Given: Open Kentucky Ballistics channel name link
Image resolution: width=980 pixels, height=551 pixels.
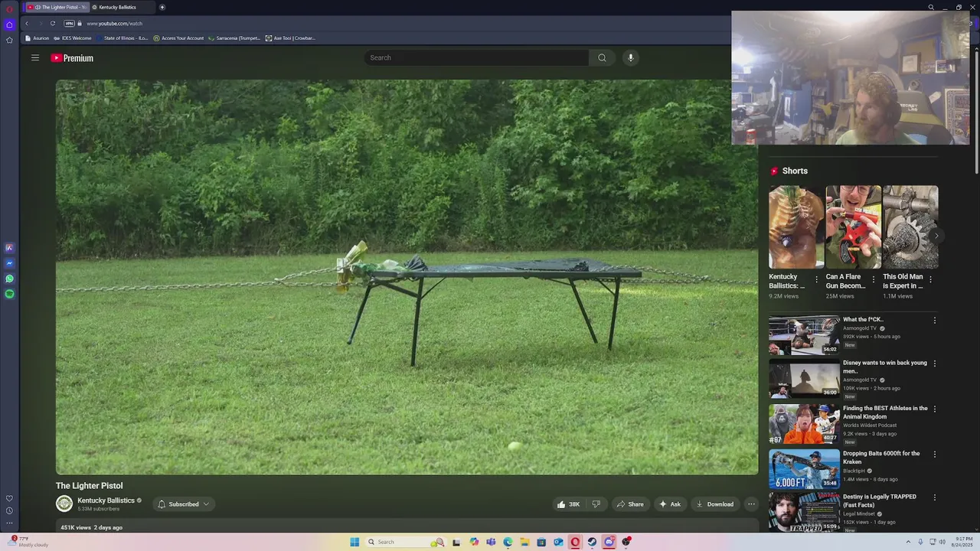Looking at the screenshot, I should click(106, 500).
